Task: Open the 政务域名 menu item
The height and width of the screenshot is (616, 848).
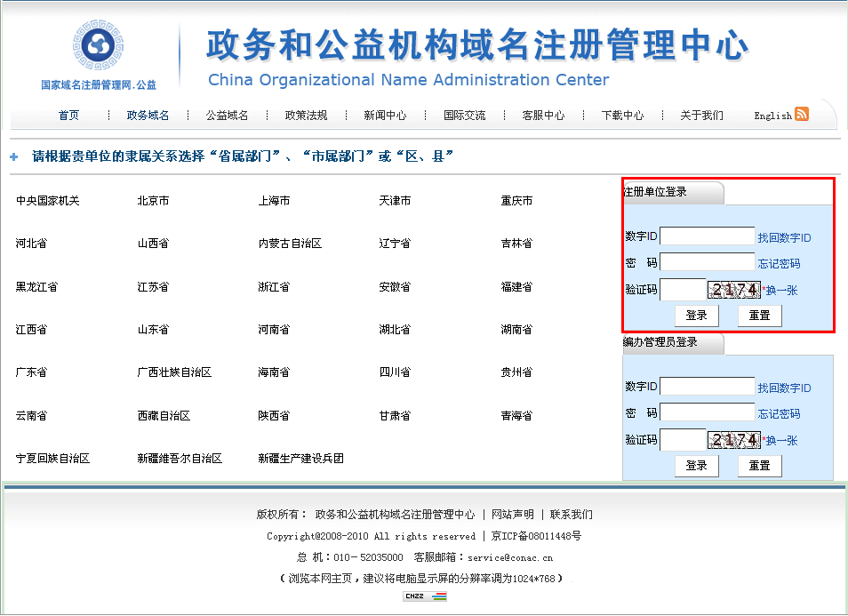Action: (148, 116)
